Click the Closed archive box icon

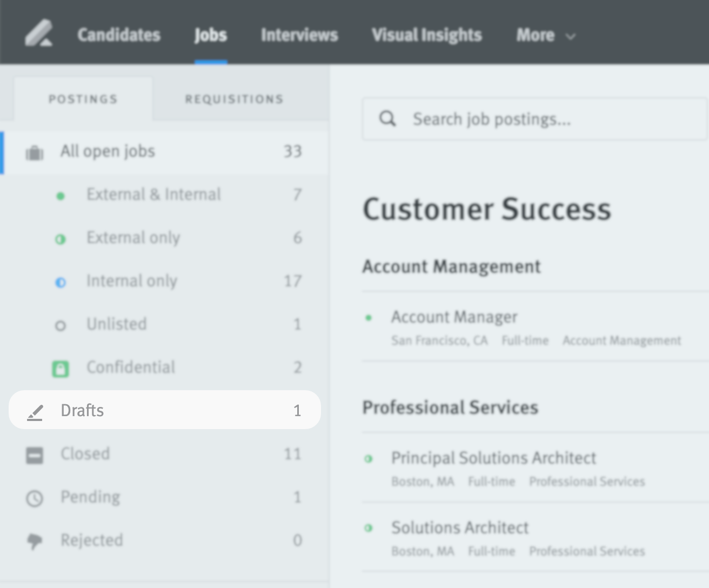[x=35, y=456]
